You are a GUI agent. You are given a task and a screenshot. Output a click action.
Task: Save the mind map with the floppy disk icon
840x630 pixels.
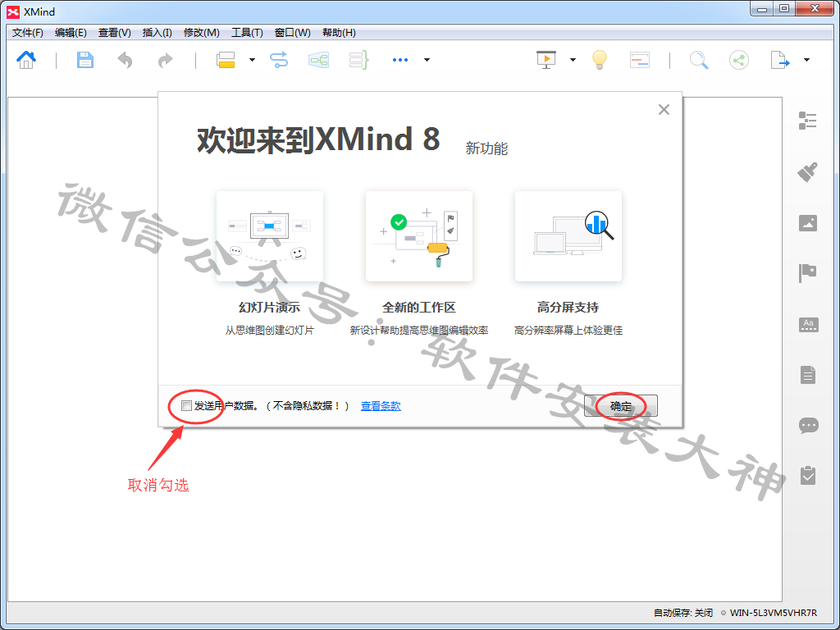click(x=84, y=59)
